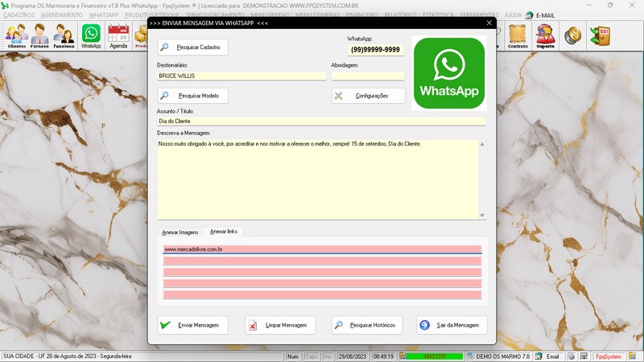This screenshot has width=644, height=362.
Task: Switch to Anexar Imagens tab
Action: [180, 232]
